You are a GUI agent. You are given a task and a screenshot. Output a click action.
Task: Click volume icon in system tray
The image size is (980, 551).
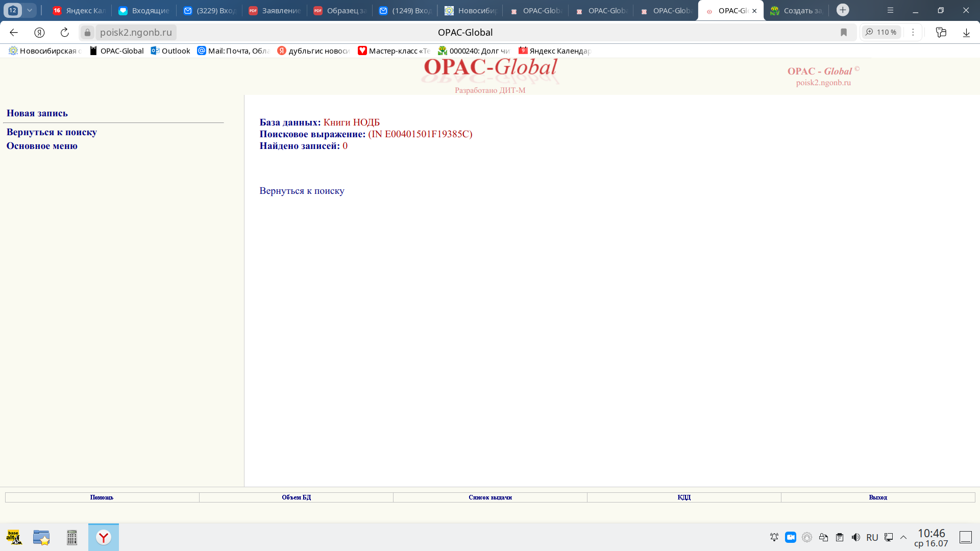click(x=856, y=537)
